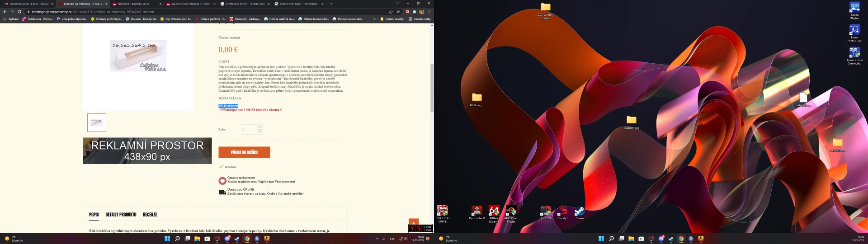Select the product image thumbnail

click(x=97, y=122)
